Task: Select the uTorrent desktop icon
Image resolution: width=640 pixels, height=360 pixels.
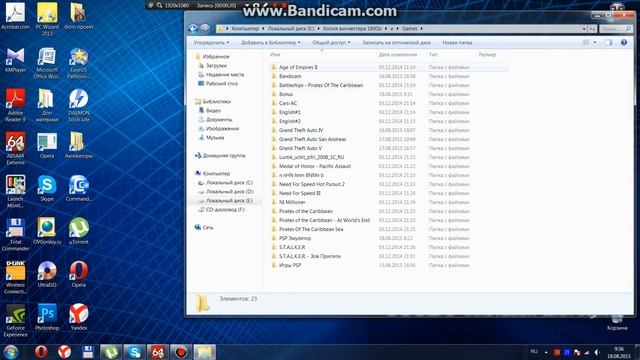Action: tap(78, 231)
